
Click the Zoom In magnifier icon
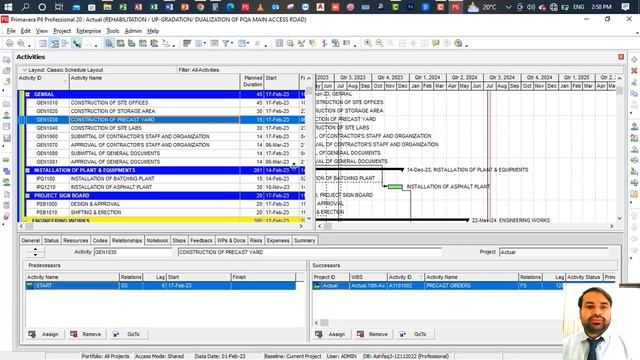[x=368, y=43]
